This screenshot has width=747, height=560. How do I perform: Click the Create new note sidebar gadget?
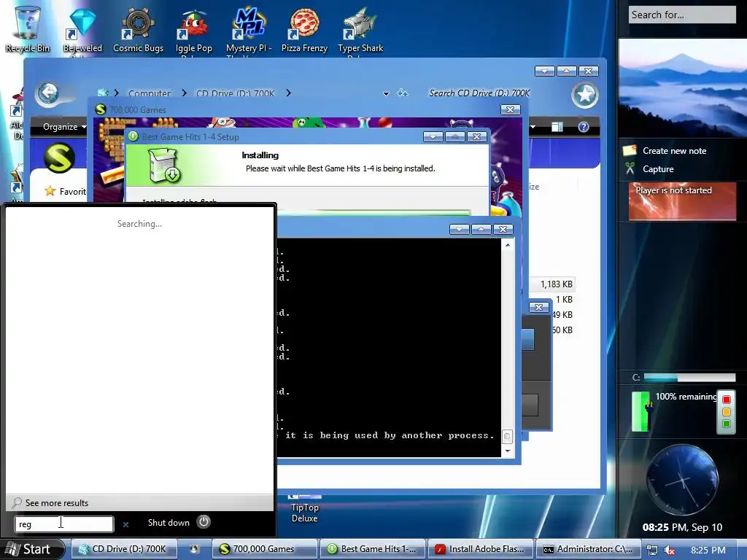click(665, 150)
